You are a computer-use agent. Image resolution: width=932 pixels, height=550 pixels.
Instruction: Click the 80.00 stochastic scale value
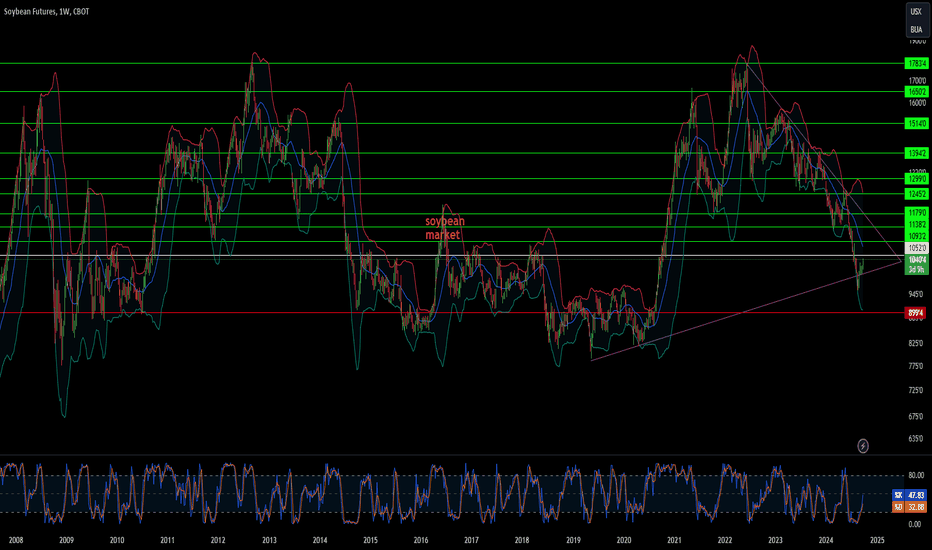(916, 475)
